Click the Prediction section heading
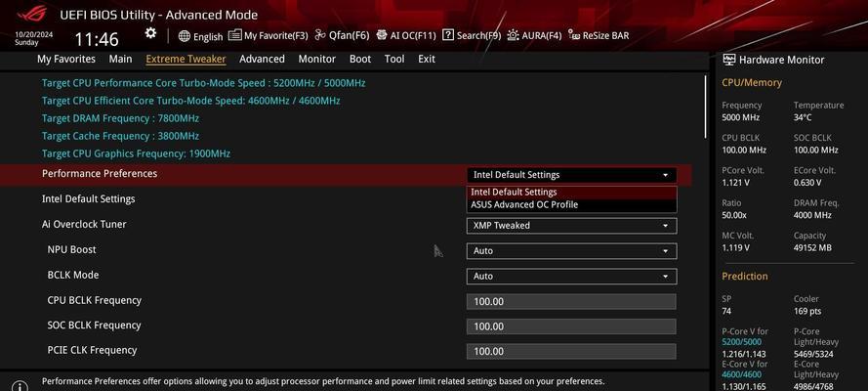868x391 pixels. click(x=745, y=276)
